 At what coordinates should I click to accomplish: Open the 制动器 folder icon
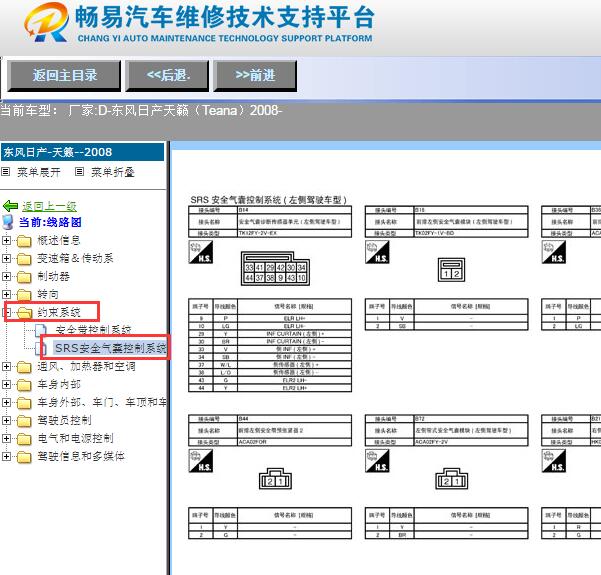pyautogui.click(x=24, y=277)
